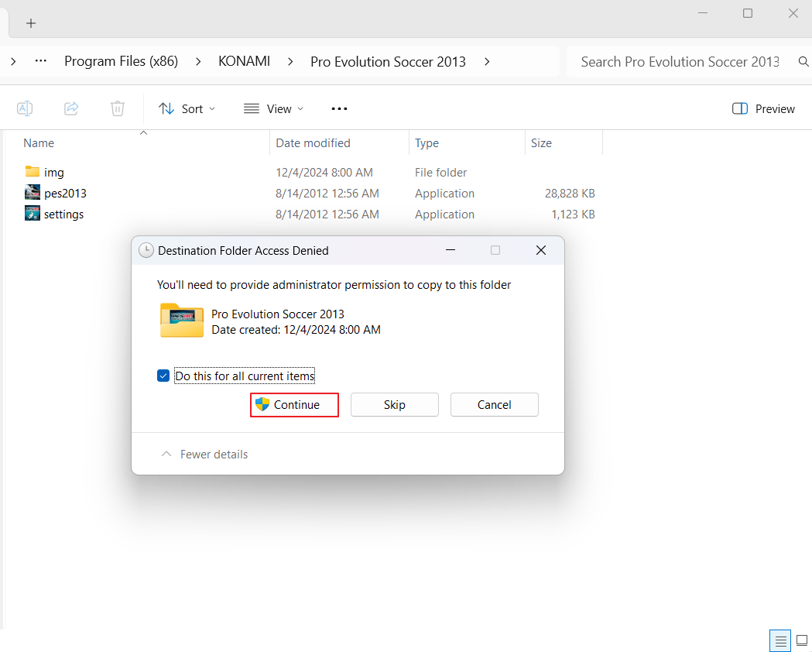Expand the leftmost breadcrumb chevron
Screen dimensions: 812x652
[x=13, y=62]
